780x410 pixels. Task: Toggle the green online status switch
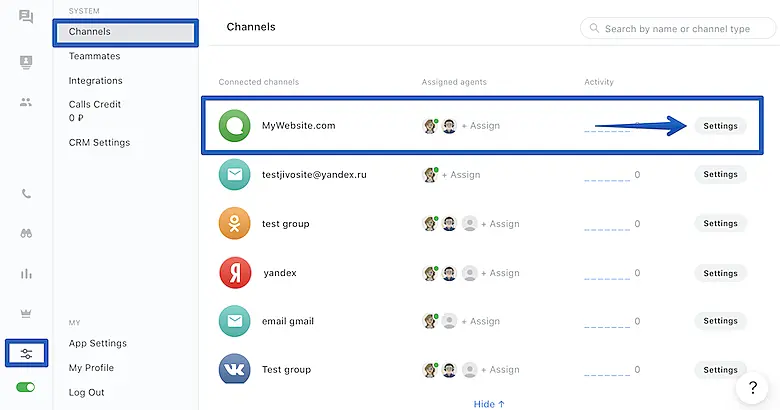(x=26, y=387)
